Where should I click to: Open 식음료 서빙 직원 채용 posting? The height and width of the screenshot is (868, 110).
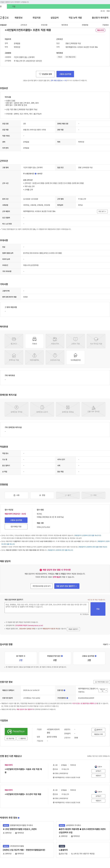click(x=23, y=771)
